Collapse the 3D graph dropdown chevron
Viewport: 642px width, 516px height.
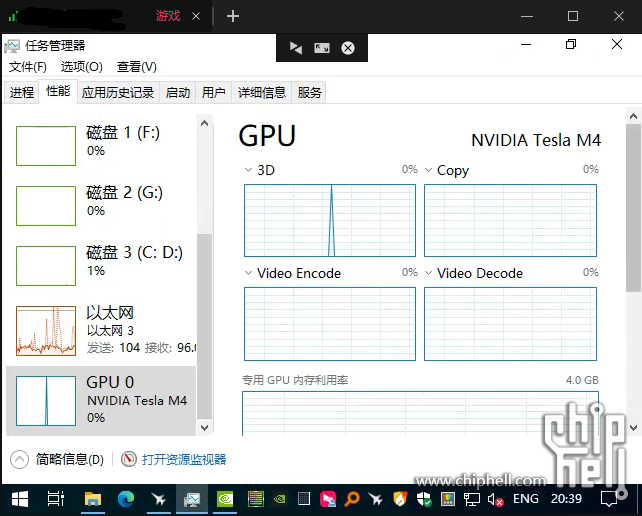point(249,170)
